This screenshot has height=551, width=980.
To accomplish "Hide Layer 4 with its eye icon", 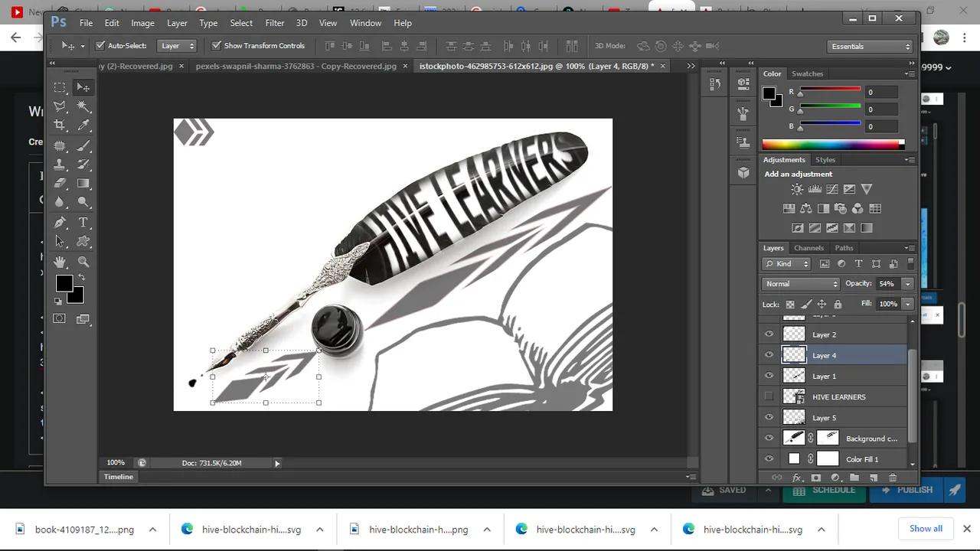I will point(769,355).
